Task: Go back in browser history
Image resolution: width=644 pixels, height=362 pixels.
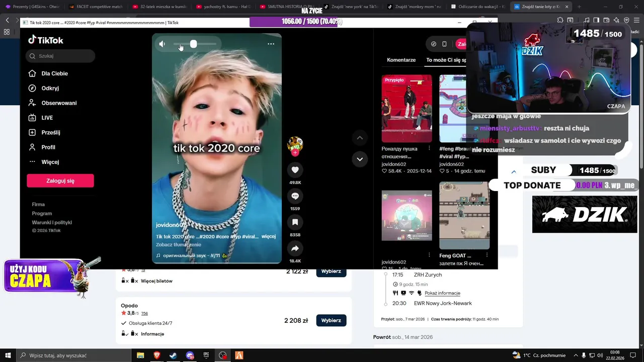Action: tap(7, 20)
